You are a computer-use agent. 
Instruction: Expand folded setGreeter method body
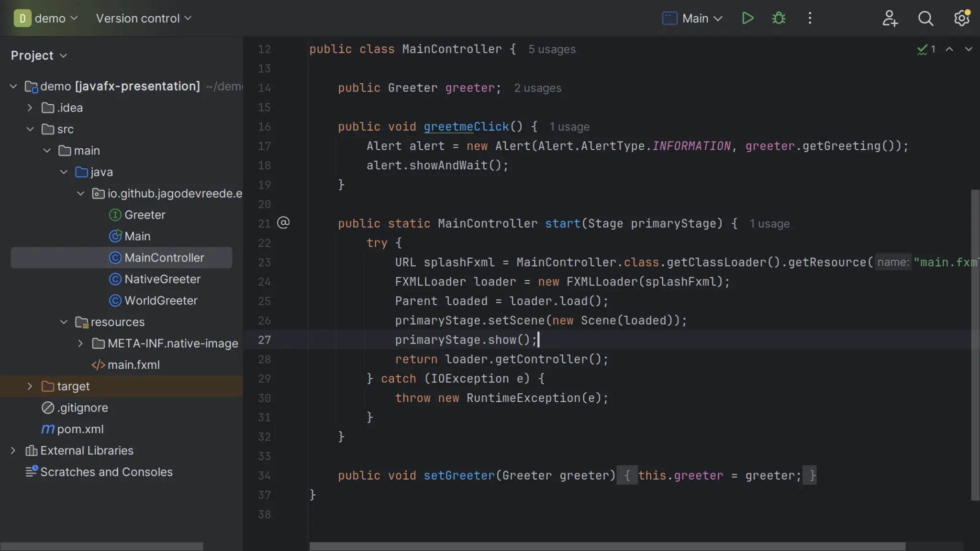click(627, 475)
